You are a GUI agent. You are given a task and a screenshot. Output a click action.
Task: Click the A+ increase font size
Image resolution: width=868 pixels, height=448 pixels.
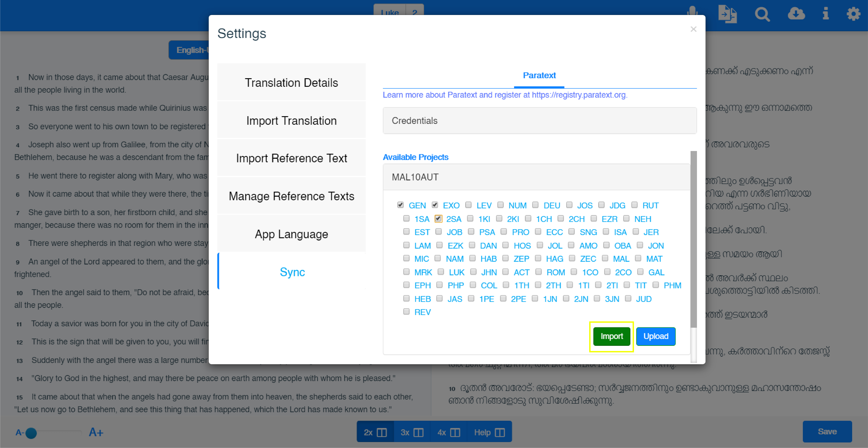tap(96, 432)
